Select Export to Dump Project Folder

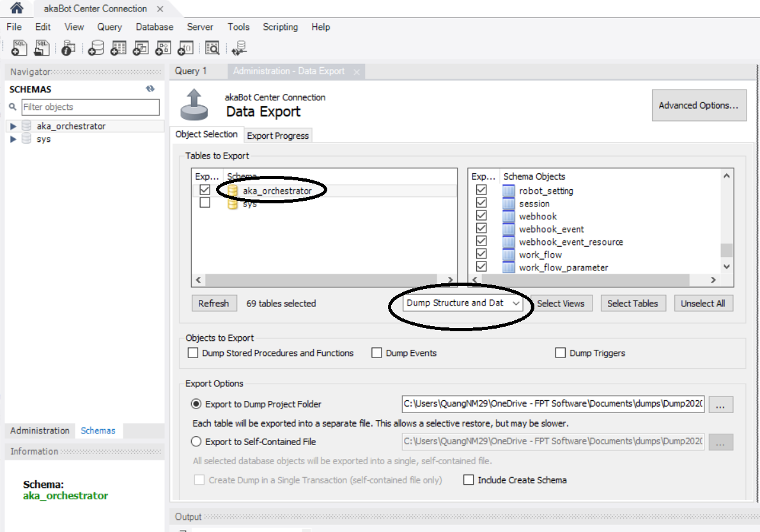[196, 404]
